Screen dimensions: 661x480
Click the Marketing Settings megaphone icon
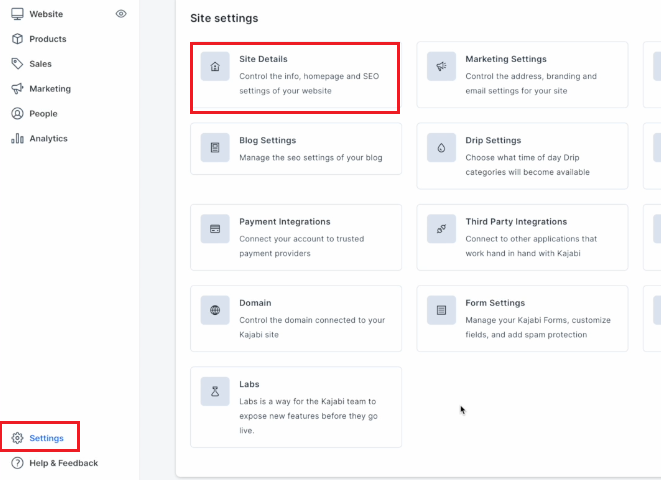441,67
